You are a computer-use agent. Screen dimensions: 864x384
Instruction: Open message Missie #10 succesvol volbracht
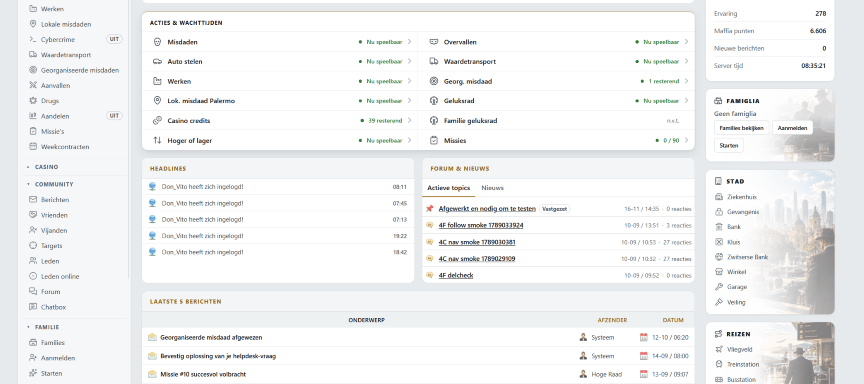[204, 374]
